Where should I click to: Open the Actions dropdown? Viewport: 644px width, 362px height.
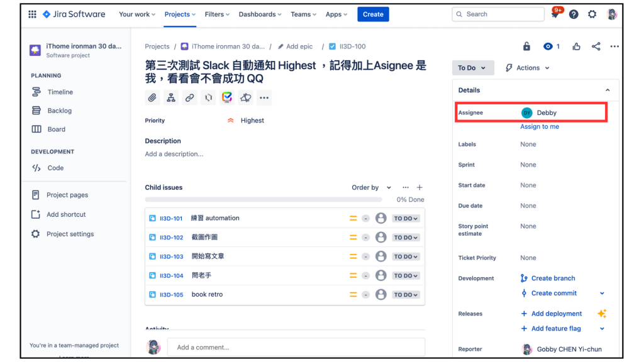[528, 68]
